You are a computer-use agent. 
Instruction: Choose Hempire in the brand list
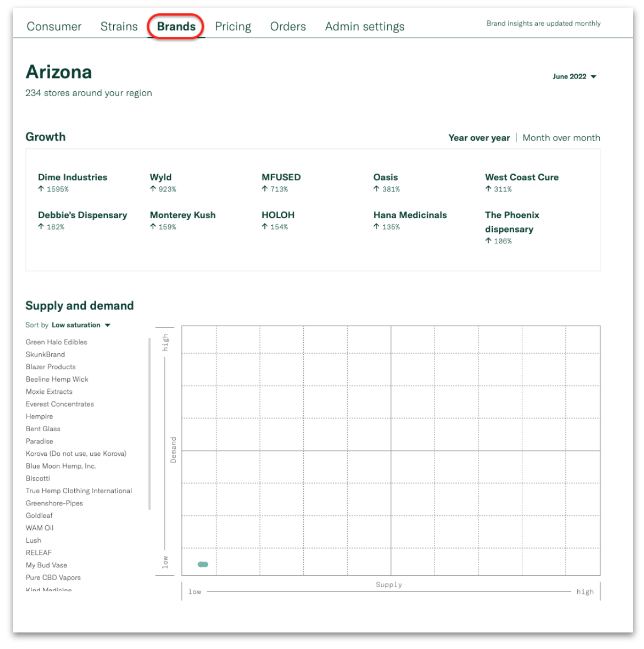coord(40,416)
